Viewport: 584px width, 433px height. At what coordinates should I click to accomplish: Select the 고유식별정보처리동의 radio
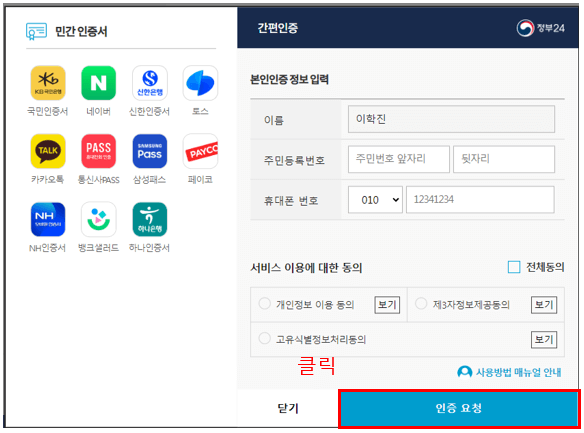click(264, 338)
